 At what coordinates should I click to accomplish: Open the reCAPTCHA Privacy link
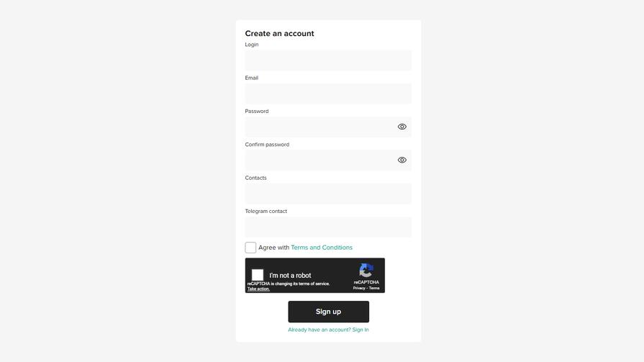pyautogui.click(x=359, y=288)
